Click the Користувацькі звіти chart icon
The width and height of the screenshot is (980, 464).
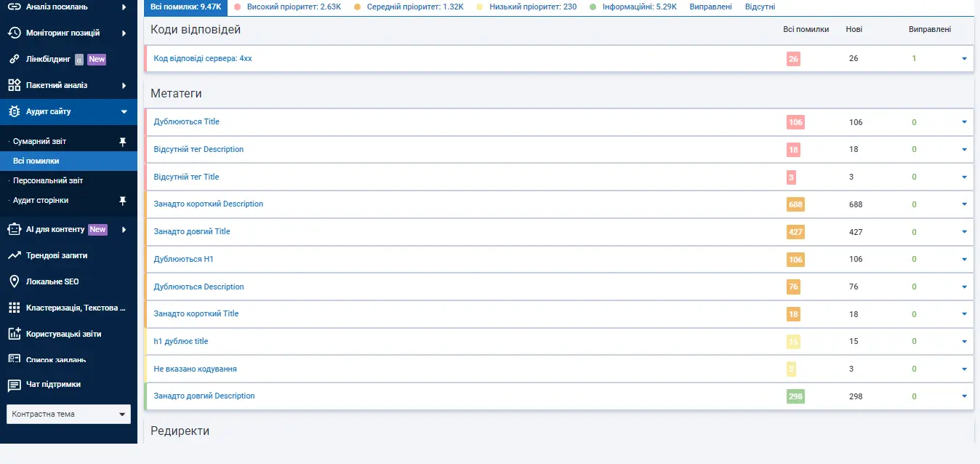click(x=14, y=334)
